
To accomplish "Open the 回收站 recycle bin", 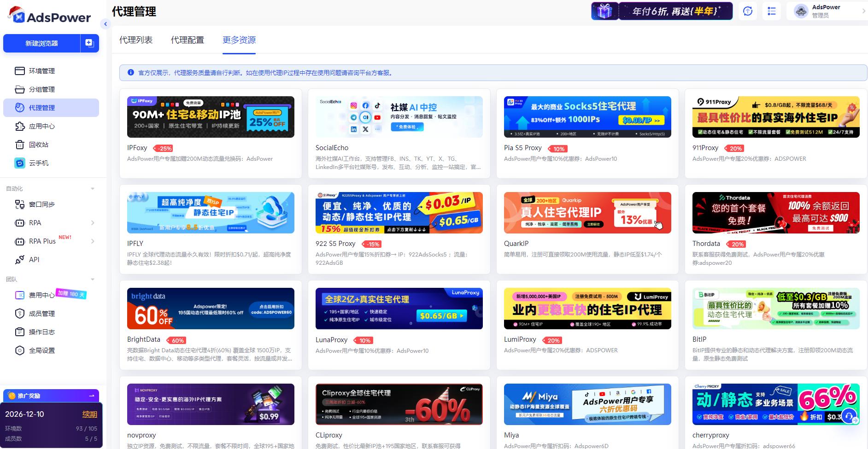I will pyautogui.click(x=39, y=144).
